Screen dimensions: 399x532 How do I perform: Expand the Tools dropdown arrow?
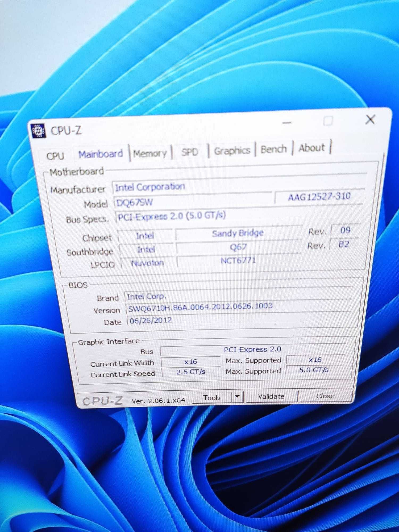tap(237, 397)
